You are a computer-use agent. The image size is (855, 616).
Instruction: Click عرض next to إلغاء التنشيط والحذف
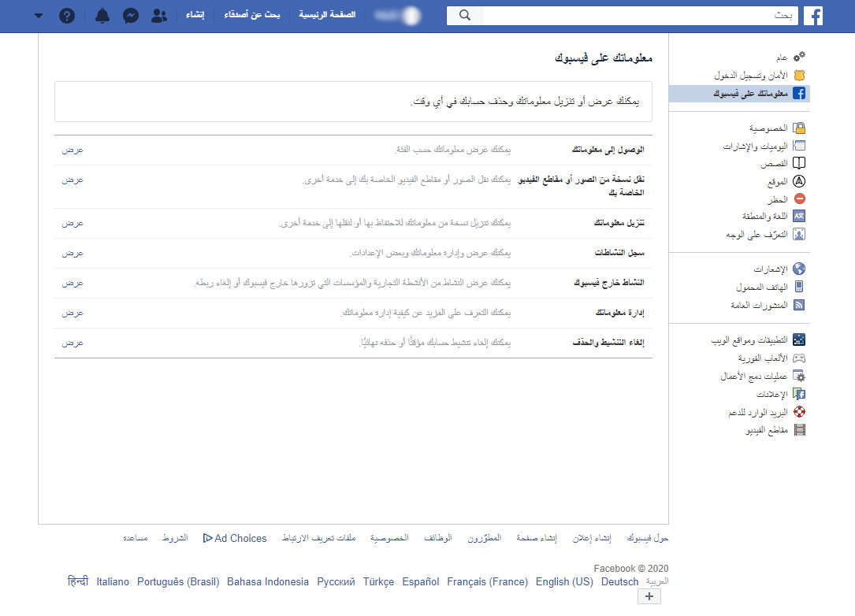click(72, 343)
